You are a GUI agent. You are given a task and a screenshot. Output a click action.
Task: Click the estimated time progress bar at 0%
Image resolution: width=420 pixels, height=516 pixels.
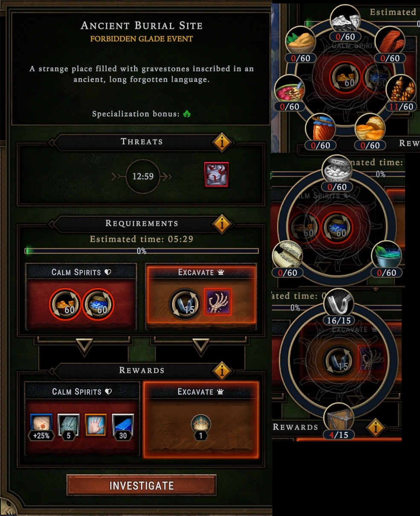(142, 251)
